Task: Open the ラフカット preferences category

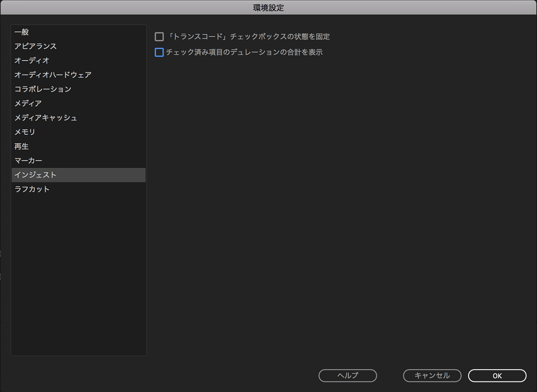Action: [32, 189]
